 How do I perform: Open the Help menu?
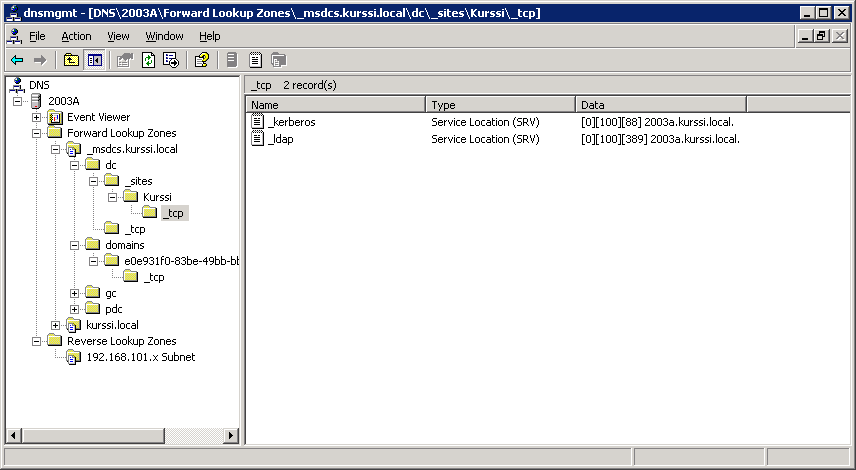pos(210,36)
